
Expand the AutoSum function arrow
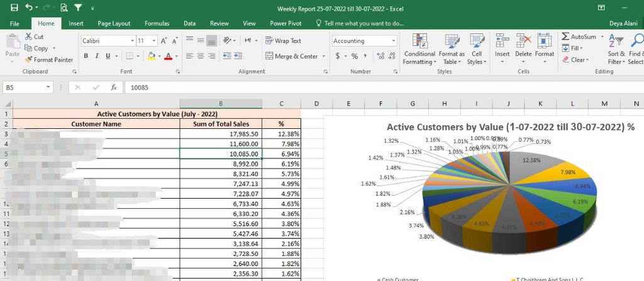[x=602, y=36]
